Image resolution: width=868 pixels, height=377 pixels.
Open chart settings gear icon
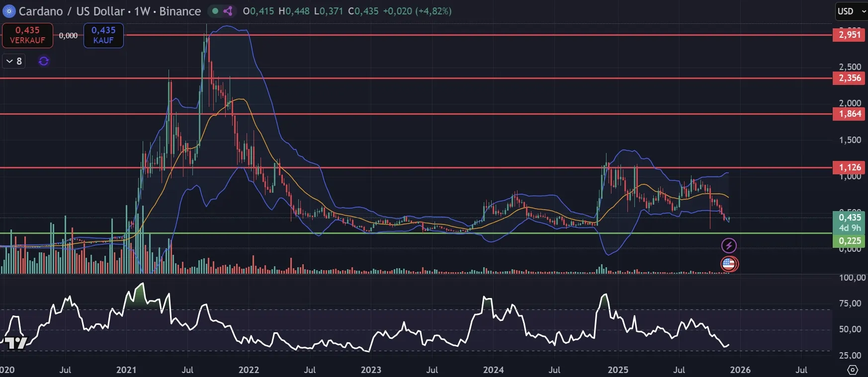coord(853,370)
